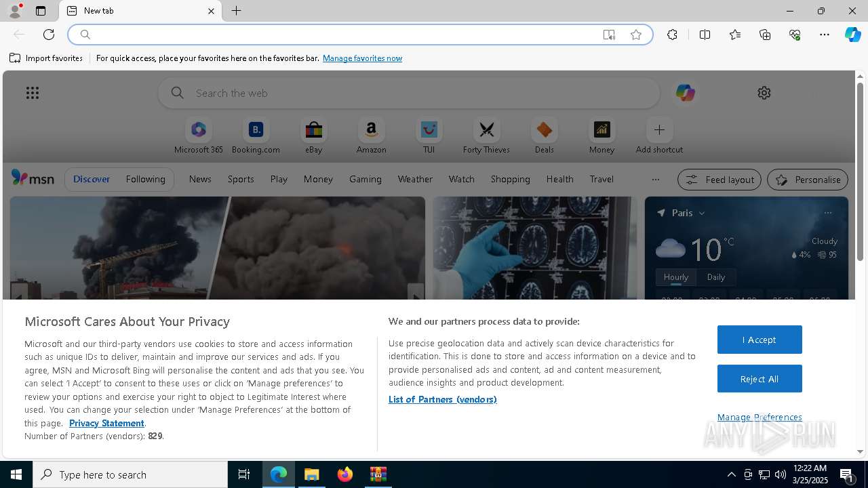
Task: Open Manage favorites now link
Action: [362, 58]
